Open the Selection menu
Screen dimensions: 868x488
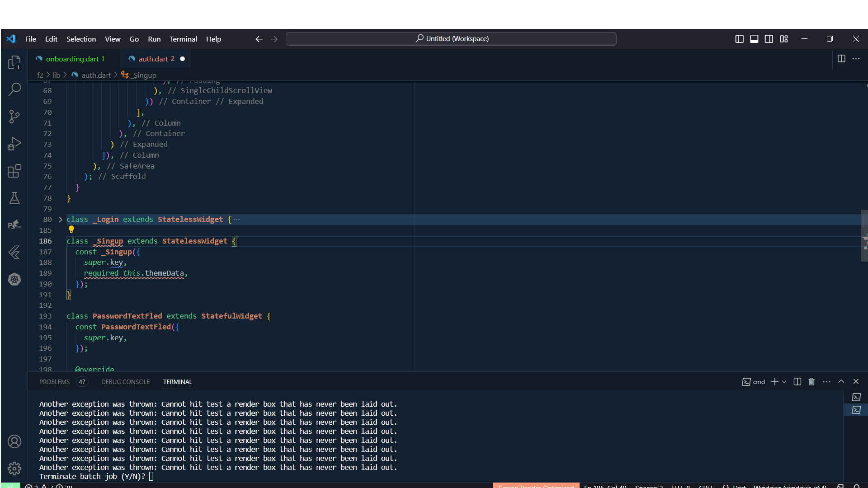[81, 39]
